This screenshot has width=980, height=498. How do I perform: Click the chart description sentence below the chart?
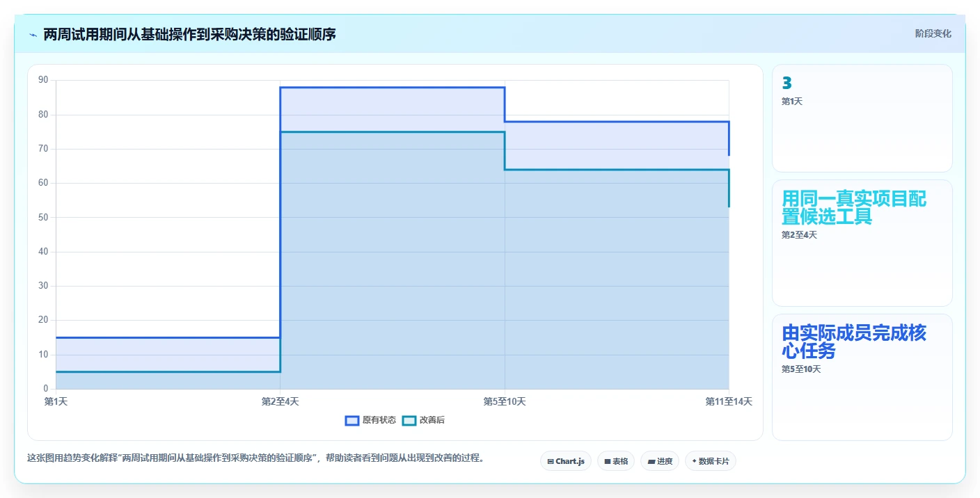pyautogui.click(x=255, y=458)
